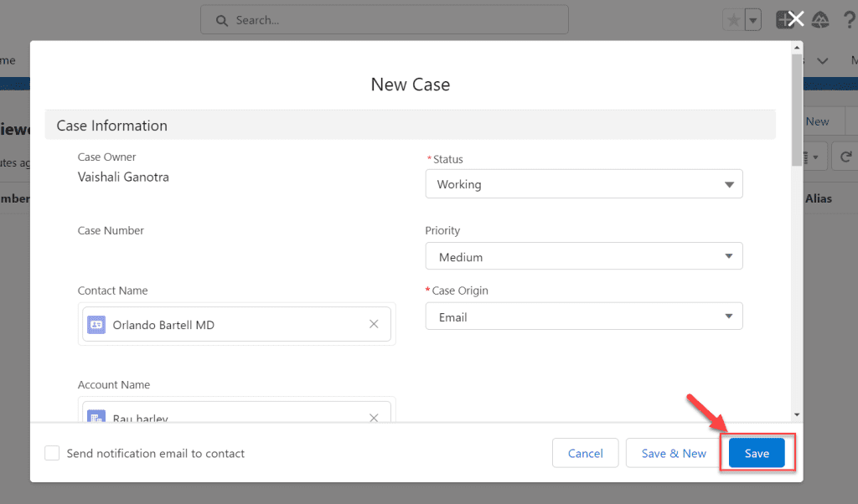
Task: Save the new case
Action: [x=757, y=453]
